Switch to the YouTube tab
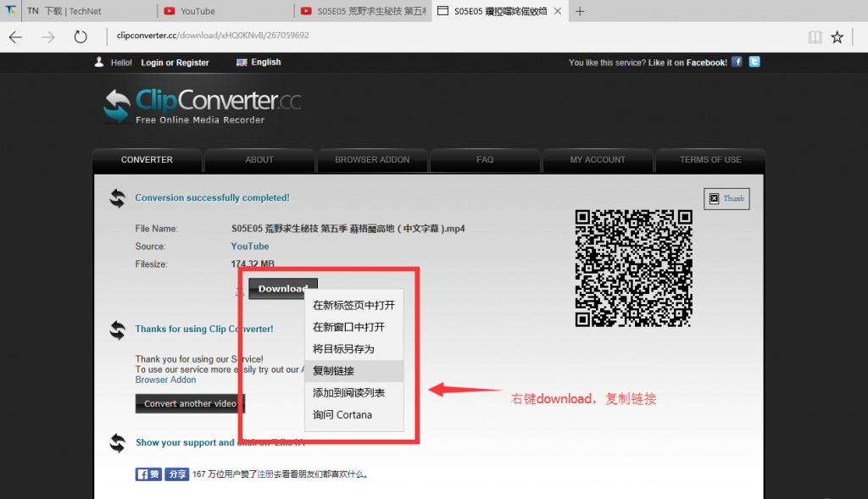868x499 pixels. click(226, 11)
